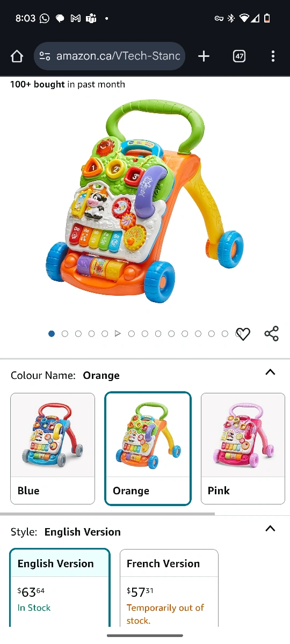Select the Pink colour option
This screenshot has height=644, width=290.
pos(243,449)
